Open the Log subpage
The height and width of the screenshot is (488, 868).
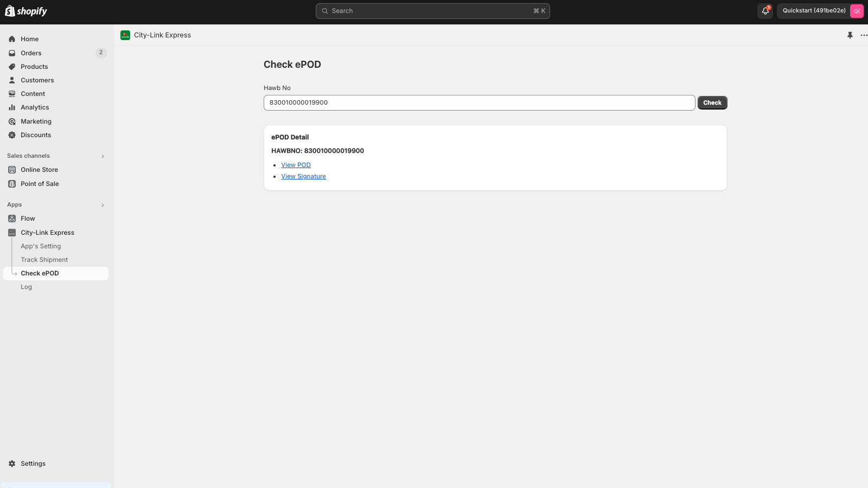26,287
